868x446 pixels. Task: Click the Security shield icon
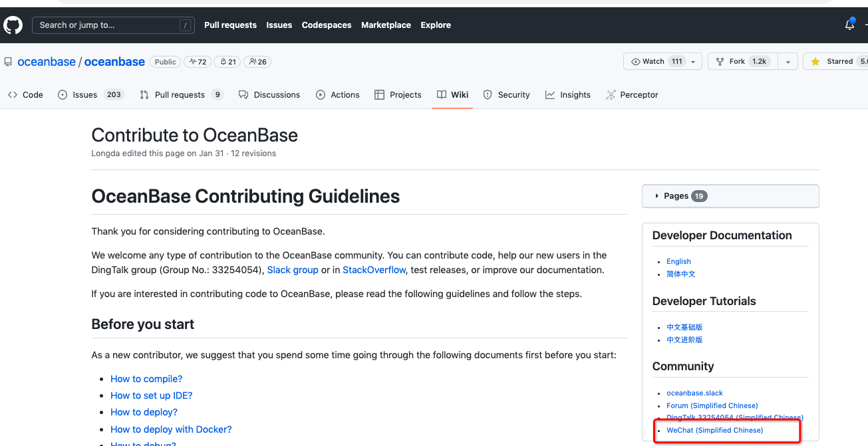(x=488, y=95)
